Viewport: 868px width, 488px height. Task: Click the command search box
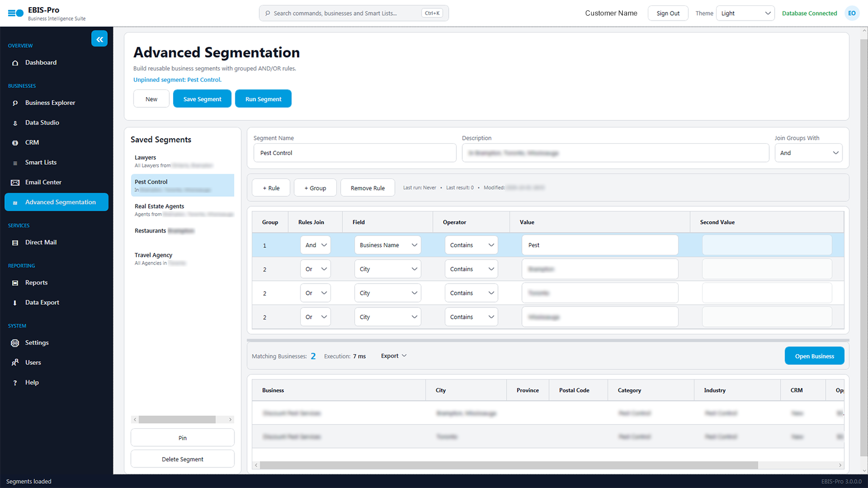(x=354, y=13)
